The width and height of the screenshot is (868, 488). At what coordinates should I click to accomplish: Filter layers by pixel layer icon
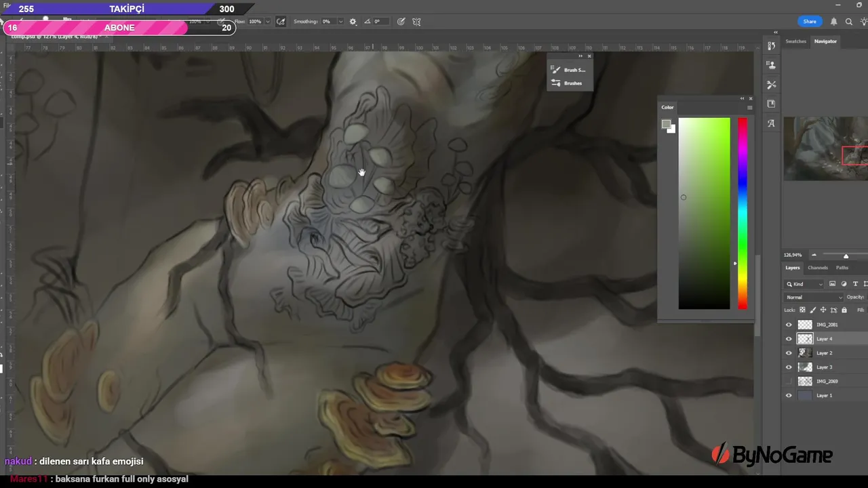[x=832, y=284]
